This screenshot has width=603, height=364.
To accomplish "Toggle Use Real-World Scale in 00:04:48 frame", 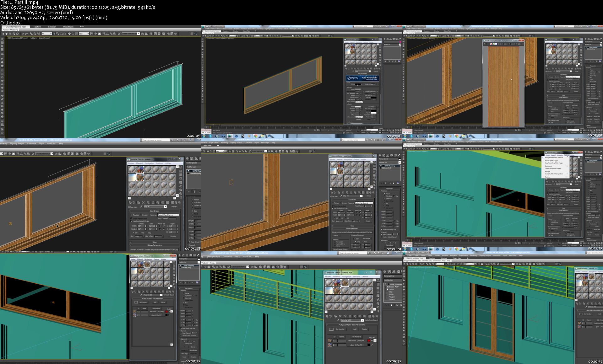I will coord(131,221).
